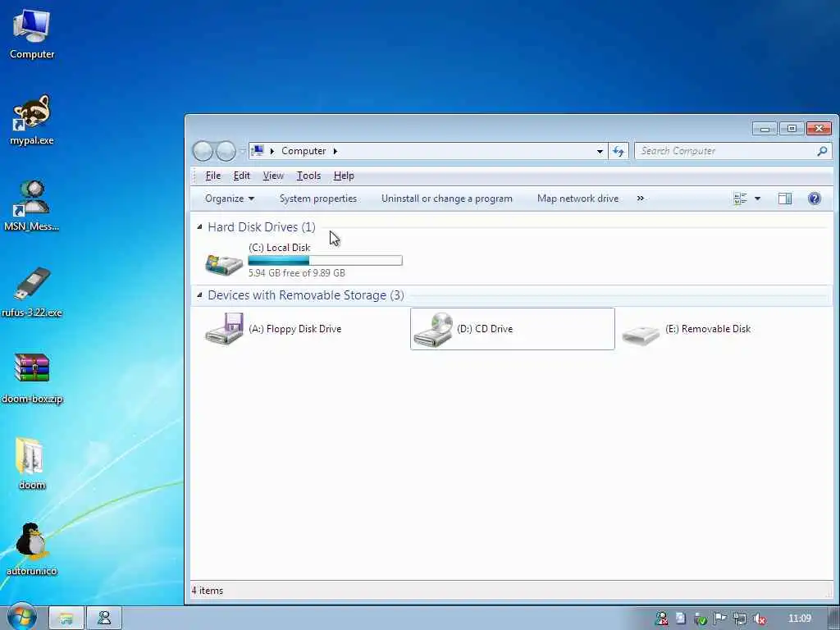840x630 pixels.
Task: Click the '(C:) Local Disk' label
Action: [x=279, y=248]
